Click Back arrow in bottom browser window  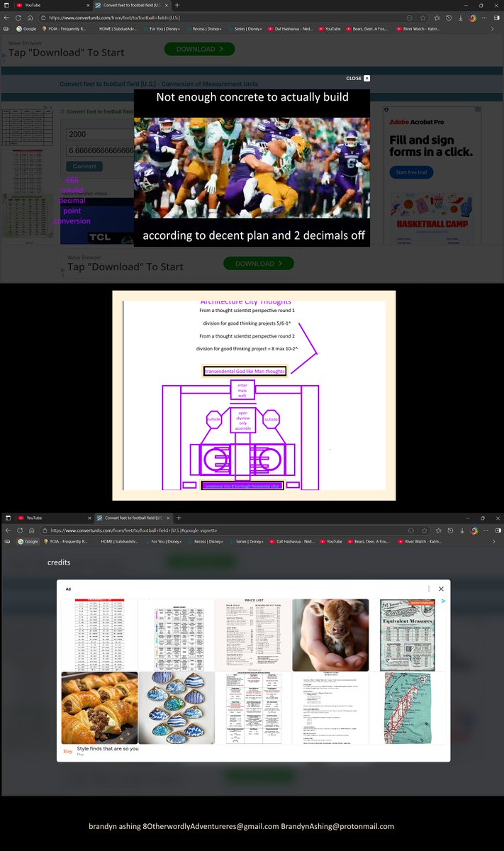(8, 530)
